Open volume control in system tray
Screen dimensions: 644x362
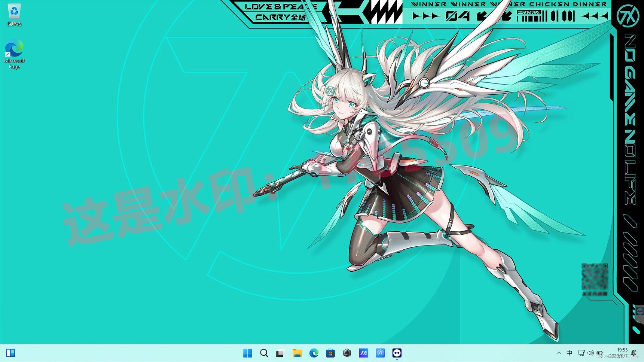(590, 353)
